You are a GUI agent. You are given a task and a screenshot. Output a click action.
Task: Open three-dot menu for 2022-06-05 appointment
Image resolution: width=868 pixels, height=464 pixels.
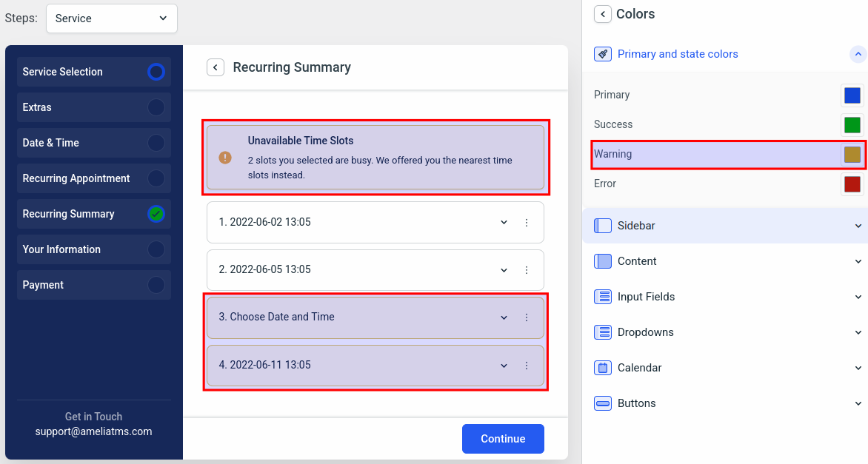coord(527,270)
